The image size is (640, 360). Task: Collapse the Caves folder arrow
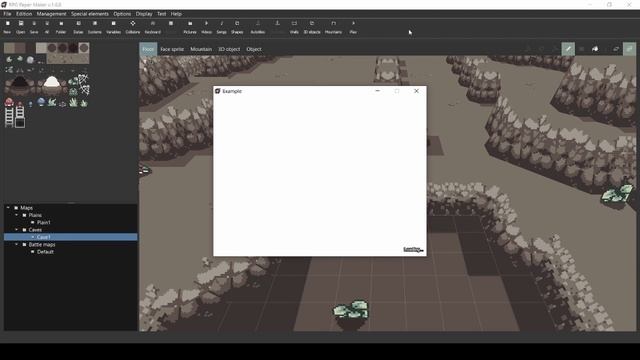tap(16, 230)
